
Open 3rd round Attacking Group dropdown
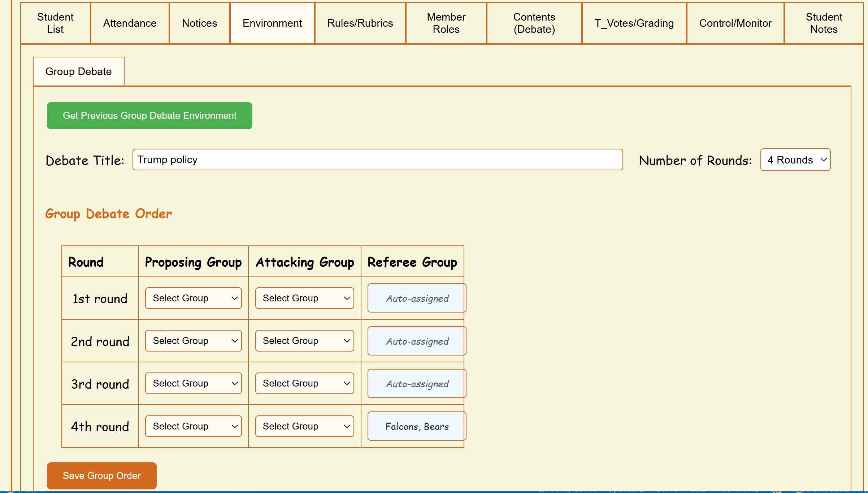pyautogui.click(x=304, y=383)
